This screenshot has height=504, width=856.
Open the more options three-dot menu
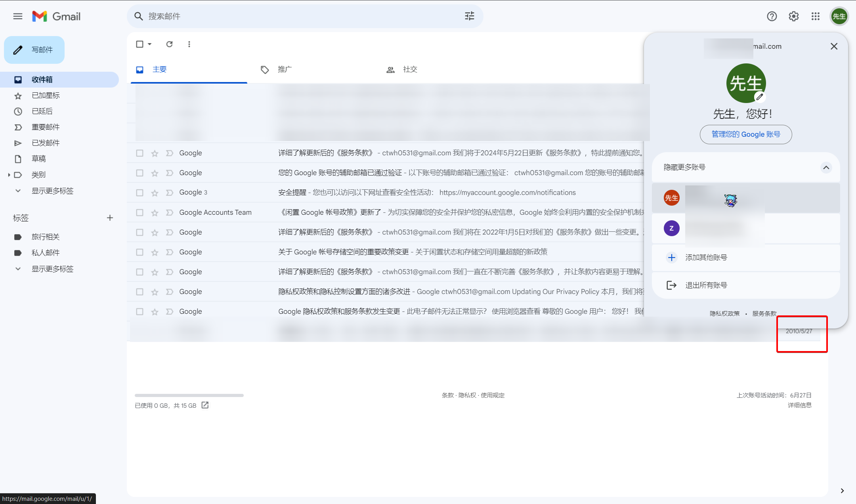(189, 44)
